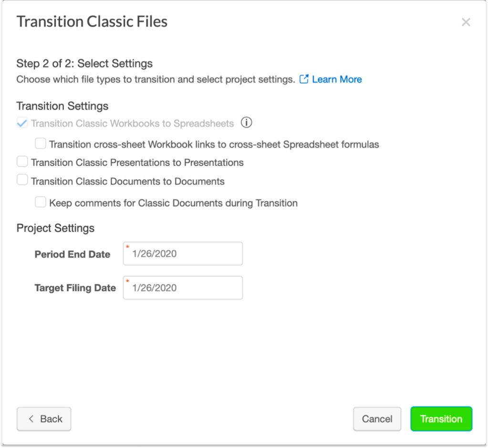Toggle the Classic Workbooks to Spreadsheets checkbox
The height and width of the screenshot is (448, 488).
pyautogui.click(x=22, y=123)
